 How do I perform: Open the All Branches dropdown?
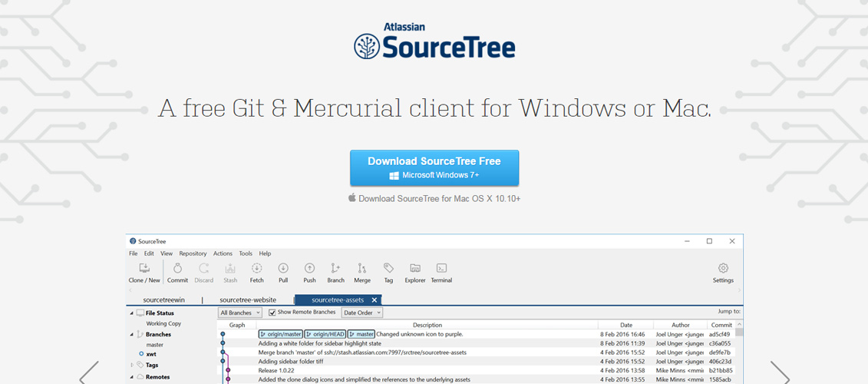tap(240, 313)
